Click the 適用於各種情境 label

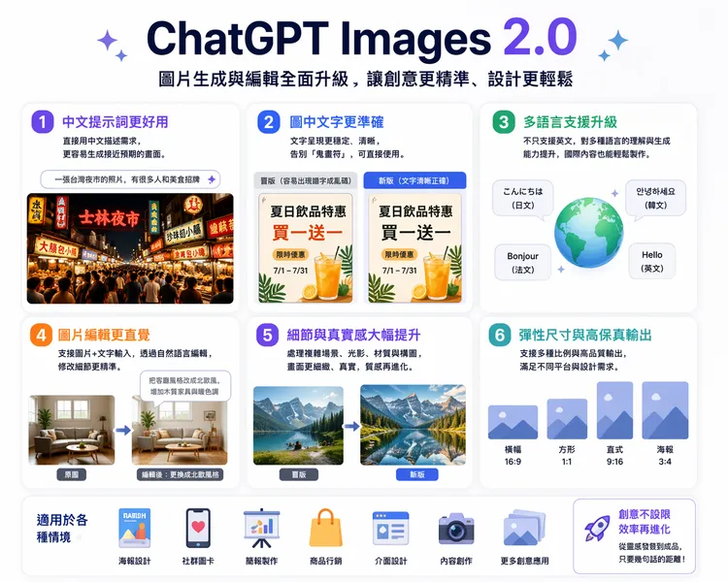(62, 528)
